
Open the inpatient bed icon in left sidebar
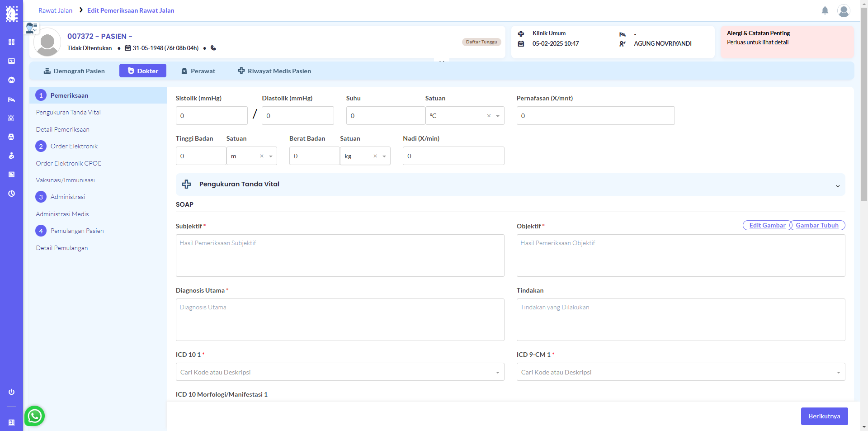[11, 99]
